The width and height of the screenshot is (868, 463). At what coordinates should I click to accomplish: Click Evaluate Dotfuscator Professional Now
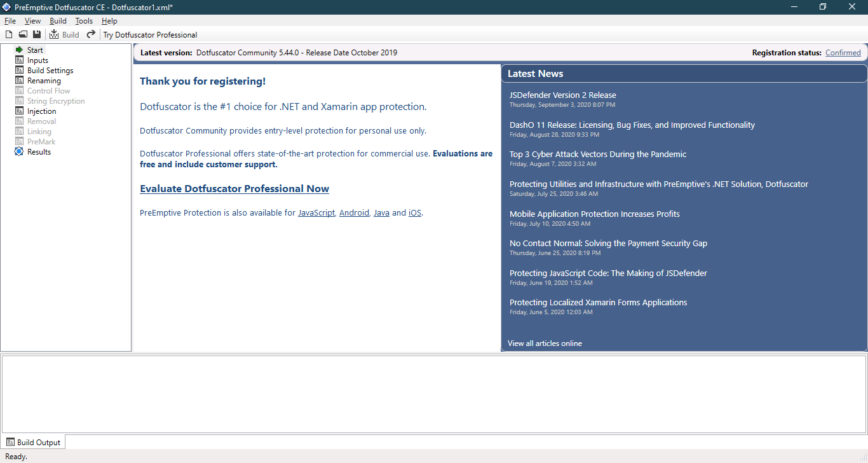click(x=234, y=188)
